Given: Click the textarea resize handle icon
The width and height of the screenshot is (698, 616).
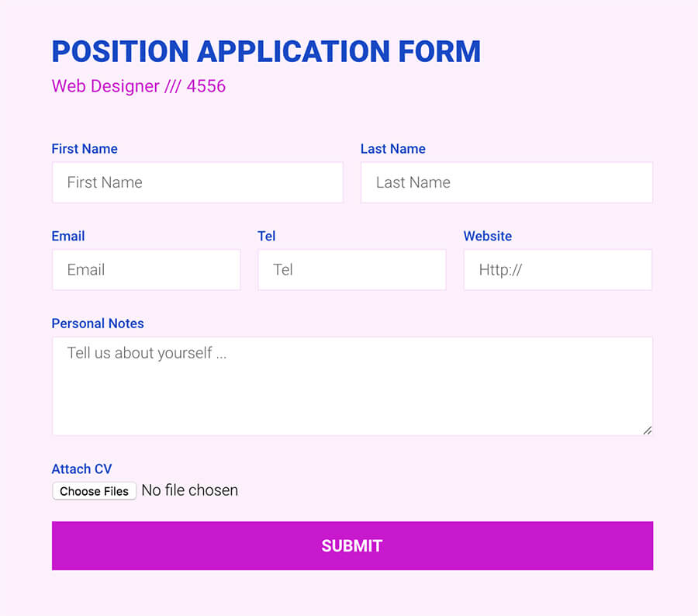Looking at the screenshot, I should coord(647,430).
